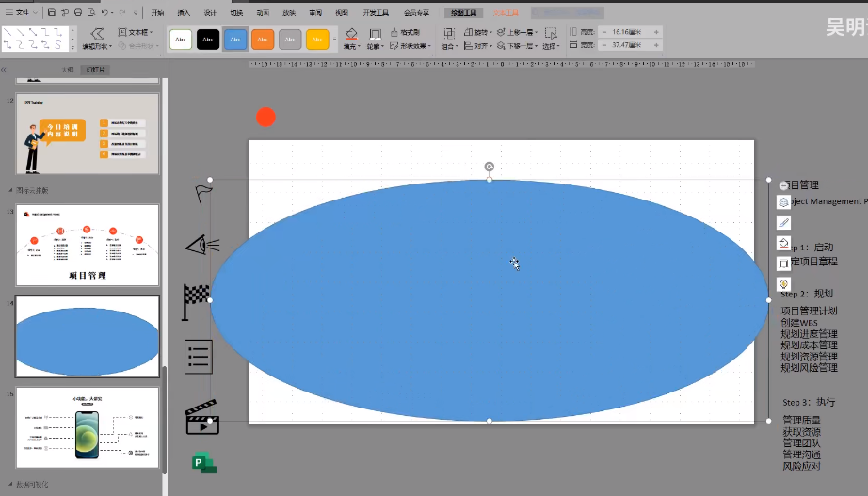The width and height of the screenshot is (868, 496).
Task: Open the 审阅 Review tab
Action: coord(315,13)
